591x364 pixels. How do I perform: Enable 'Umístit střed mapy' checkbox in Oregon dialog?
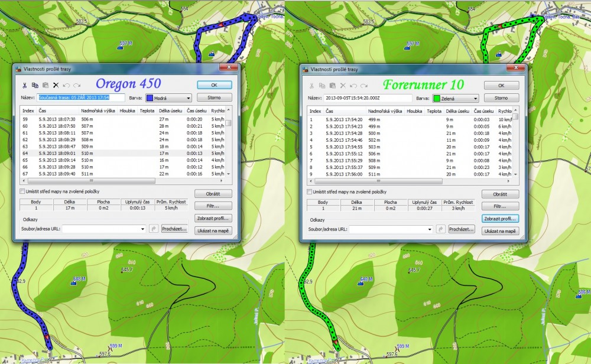[22, 191]
